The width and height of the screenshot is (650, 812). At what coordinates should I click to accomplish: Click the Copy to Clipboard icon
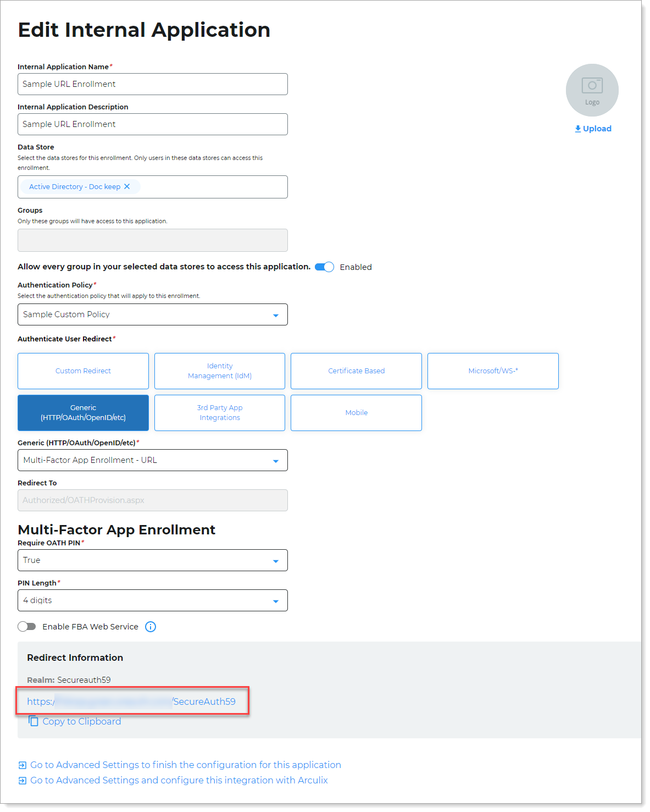34,721
